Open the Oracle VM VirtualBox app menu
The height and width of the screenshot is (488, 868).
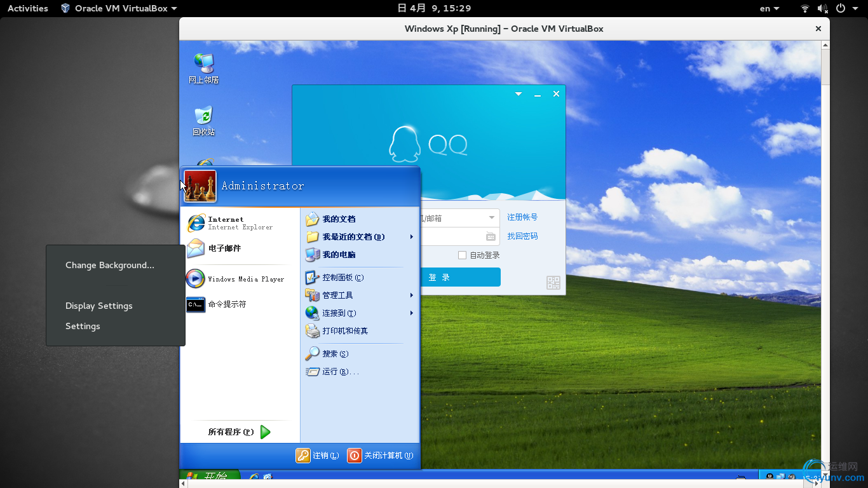(x=119, y=8)
